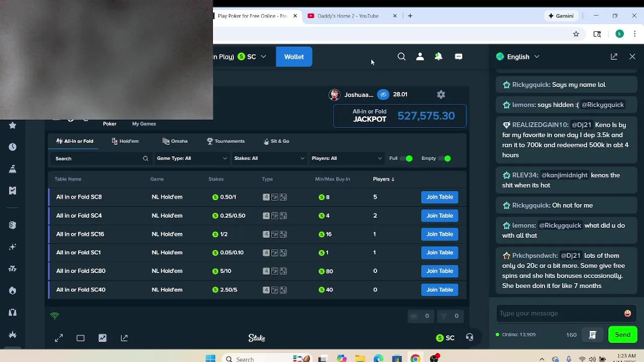
Task: Close the chat panel
Action: (x=632, y=57)
